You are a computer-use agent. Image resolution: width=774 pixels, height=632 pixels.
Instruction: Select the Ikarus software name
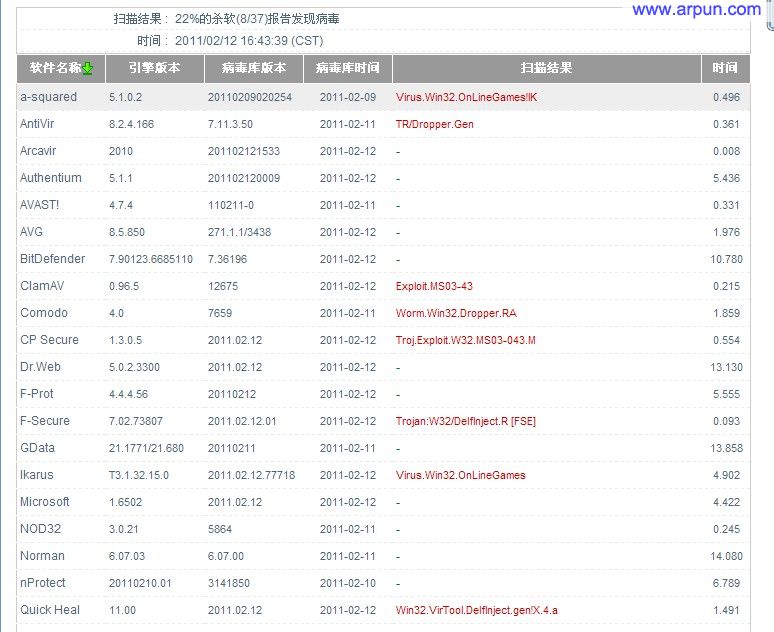pyautogui.click(x=37, y=474)
